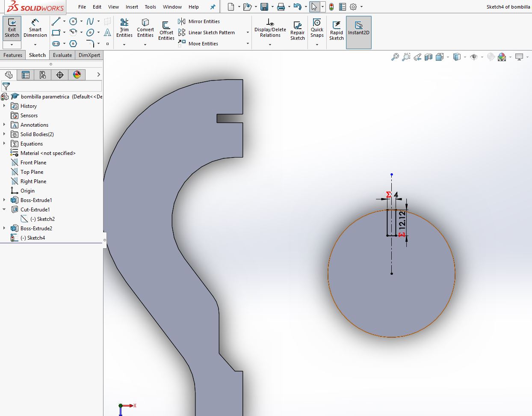
Task: Pick the Ellipse tool
Action: (x=90, y=33)
